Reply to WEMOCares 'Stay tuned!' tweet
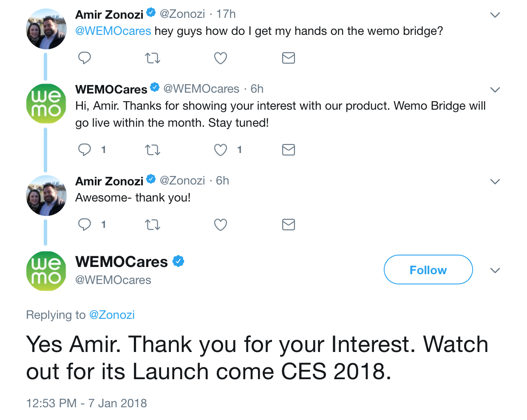This screenshot has width=527, height=420. click(85, 149)
